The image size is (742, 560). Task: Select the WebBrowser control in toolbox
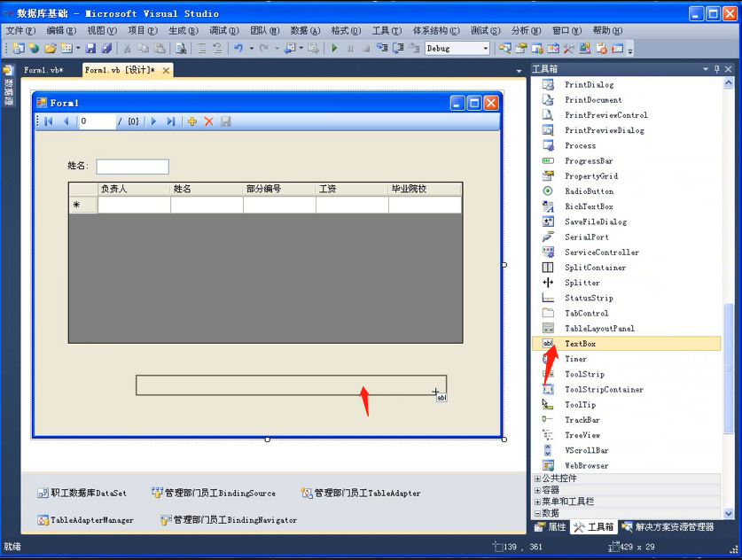pos(586,465)
